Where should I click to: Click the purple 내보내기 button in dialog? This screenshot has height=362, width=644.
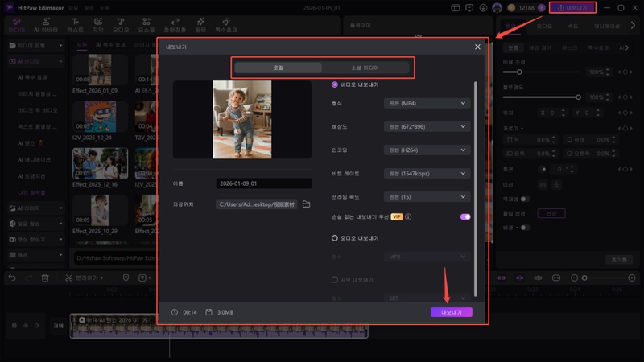(451, 312)
